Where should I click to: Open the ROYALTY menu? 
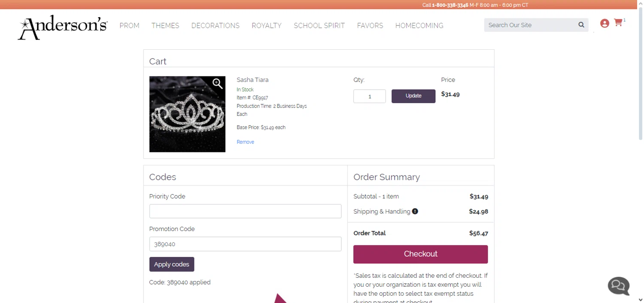267,26
